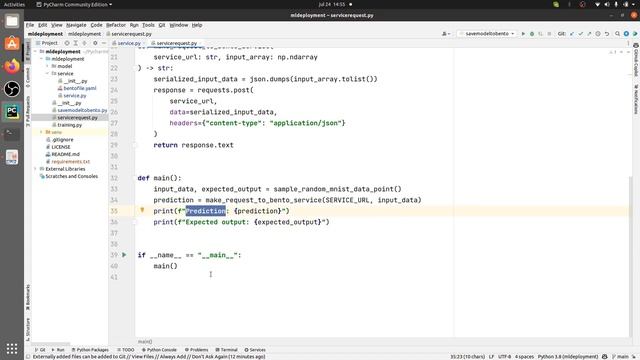Open the Navigate menu

tap(76, 25)
